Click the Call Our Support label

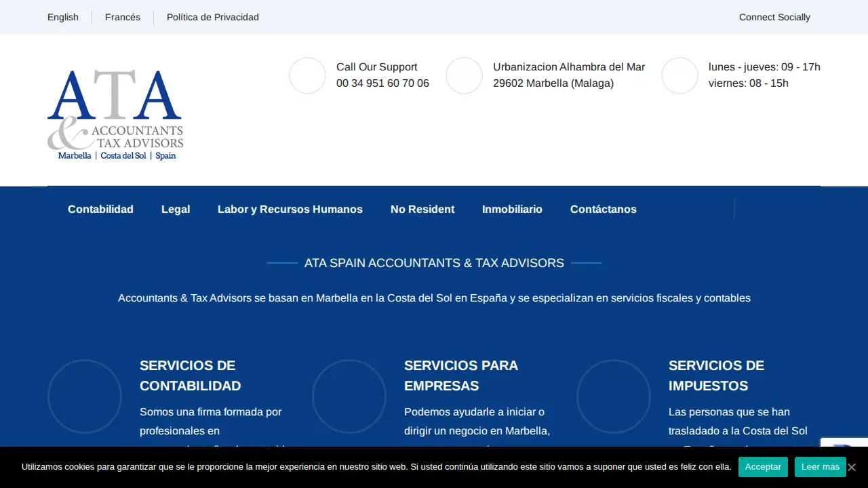377,67
